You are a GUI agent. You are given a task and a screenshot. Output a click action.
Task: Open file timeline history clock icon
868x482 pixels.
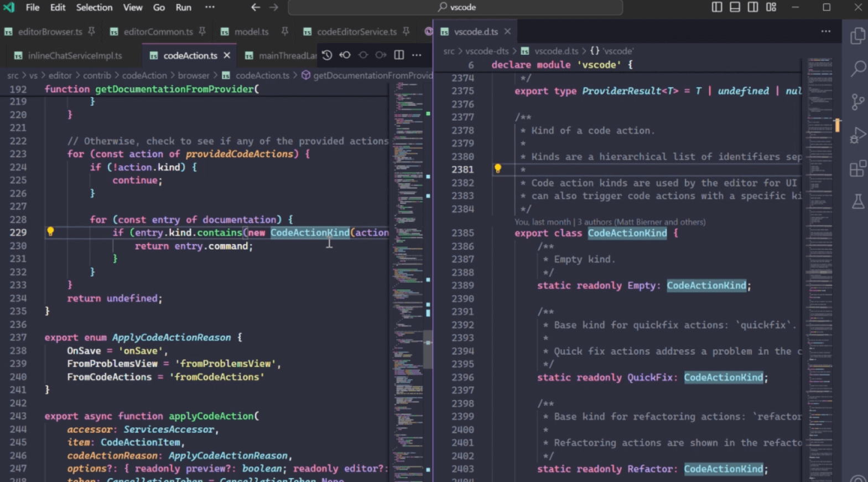coord(327,55)
